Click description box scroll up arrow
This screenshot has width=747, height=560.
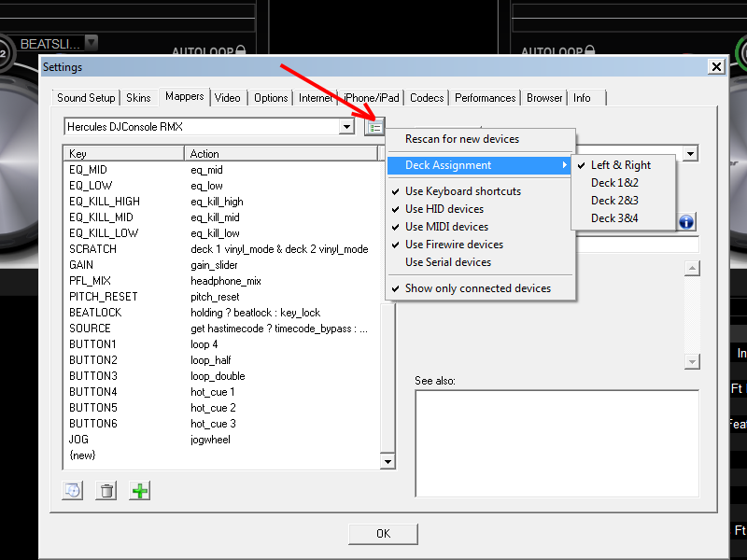click(x=692, y=268)
